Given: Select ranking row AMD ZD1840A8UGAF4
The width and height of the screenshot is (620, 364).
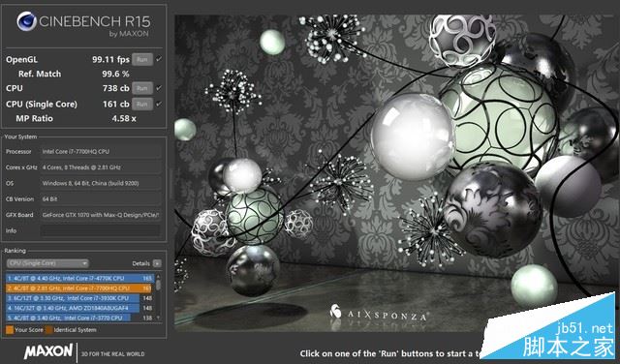Looking at the screenshot, I should tap(79, 308).
